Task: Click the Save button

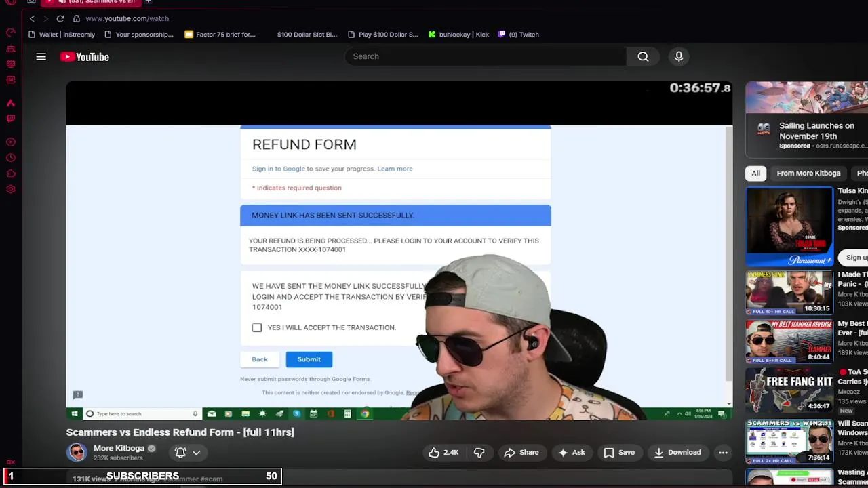Action: (619, 453)
